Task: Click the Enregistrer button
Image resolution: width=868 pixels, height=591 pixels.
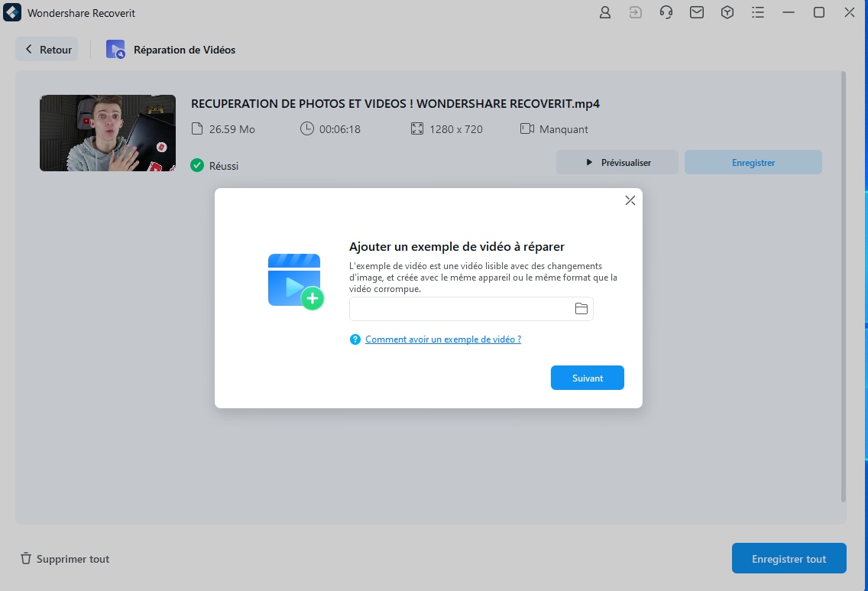Action: pyautogui.click(x=753, y=162)
